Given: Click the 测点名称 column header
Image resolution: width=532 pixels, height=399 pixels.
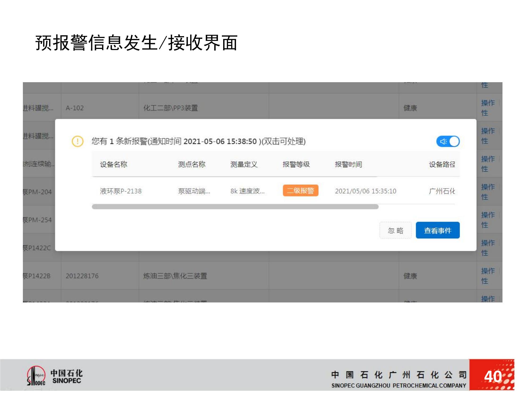Looking at the screenshot, I should pyautogui.click(x=192, y=164).
